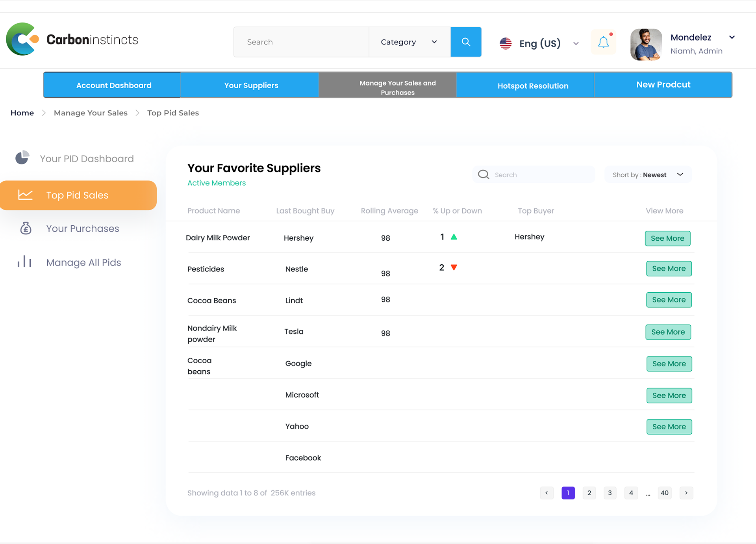Click the user profile photo
The image size is (756, 544).
click(x=646, y=44)
